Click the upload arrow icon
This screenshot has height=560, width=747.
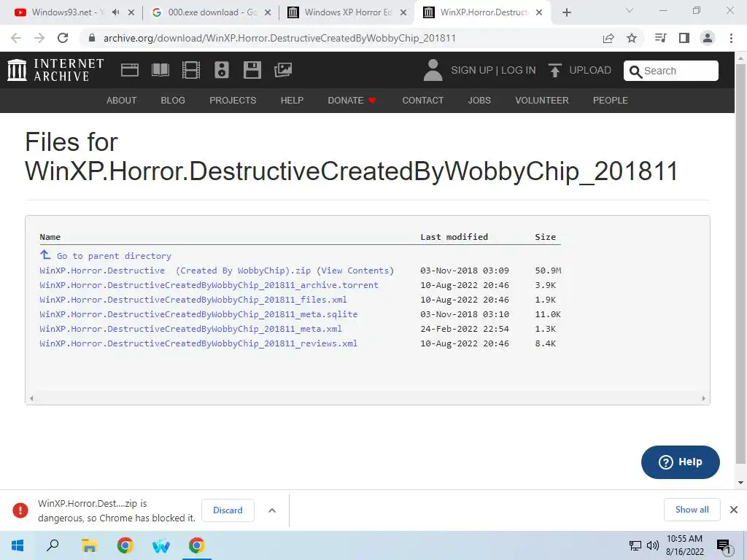pyautogui.click(x=554, y=70)
